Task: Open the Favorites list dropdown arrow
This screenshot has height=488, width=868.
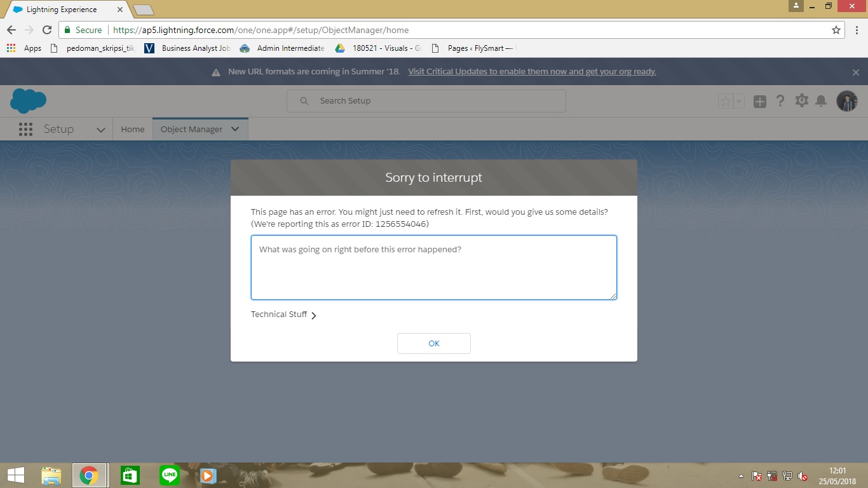Action: coord(739,101)
